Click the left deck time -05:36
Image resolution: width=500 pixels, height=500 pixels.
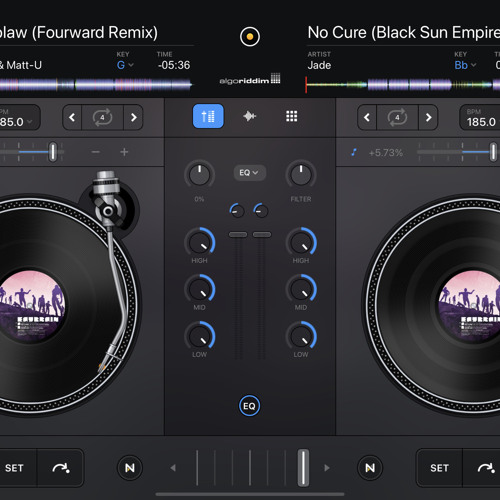pyautogui.click(x=174, y=65)
